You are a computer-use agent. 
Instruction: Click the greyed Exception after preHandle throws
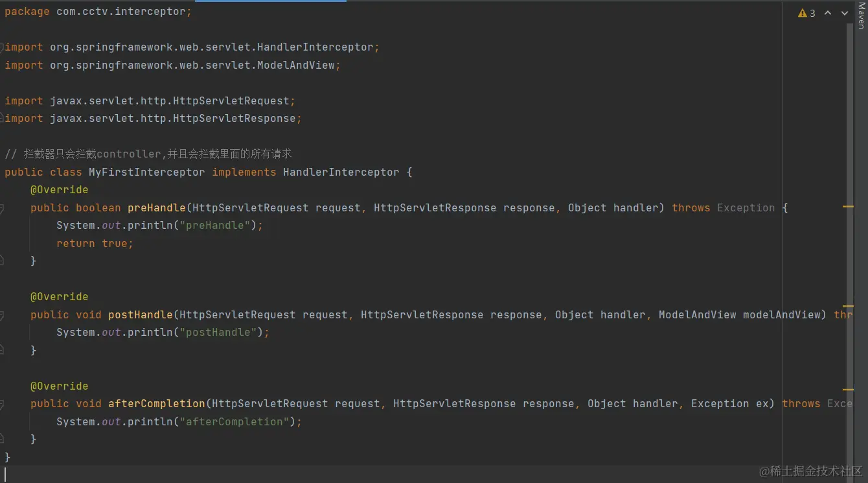(x=746, y=208)
